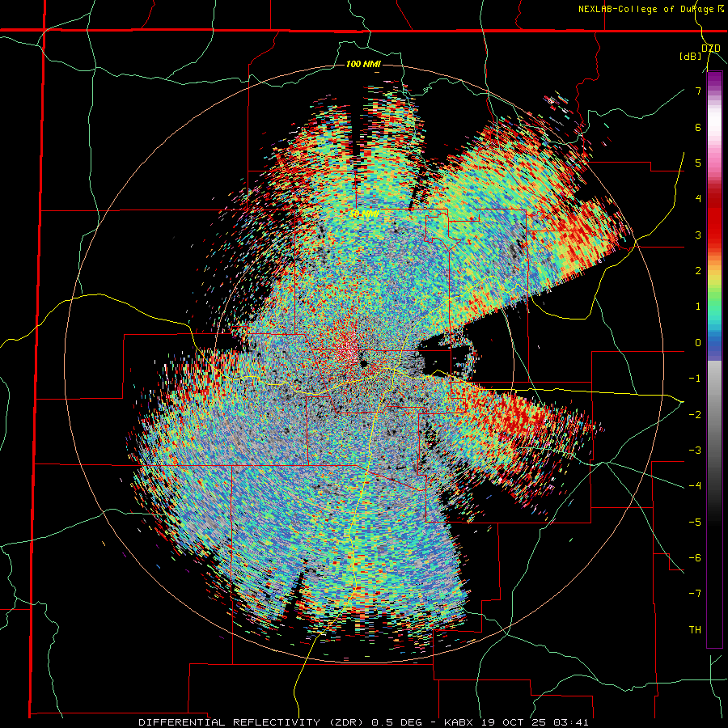Viewport: 728px width, 728px height.
Task: Select the 50 NMI range ring label
Action: (x=363, y=214)
